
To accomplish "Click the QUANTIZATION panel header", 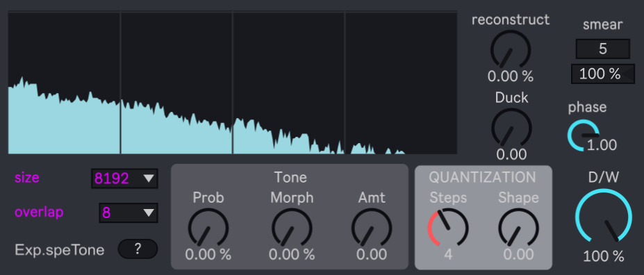I will pos(483,177).
